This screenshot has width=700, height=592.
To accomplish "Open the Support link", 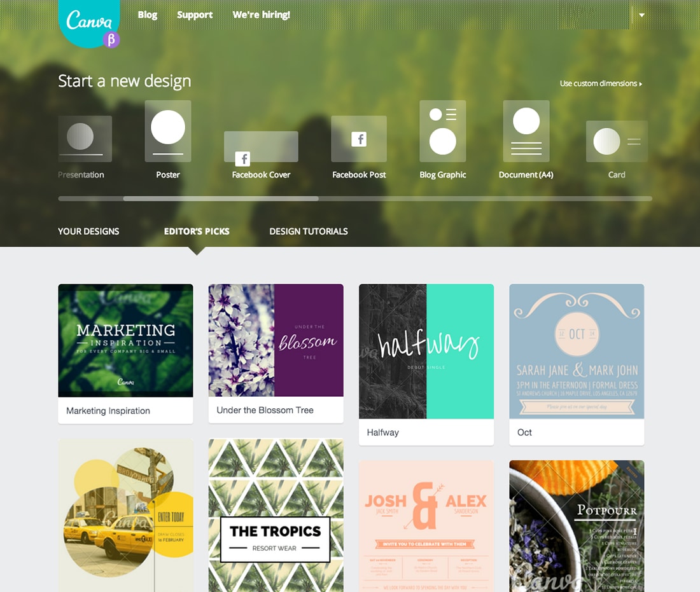I will [x=195, y=15].
